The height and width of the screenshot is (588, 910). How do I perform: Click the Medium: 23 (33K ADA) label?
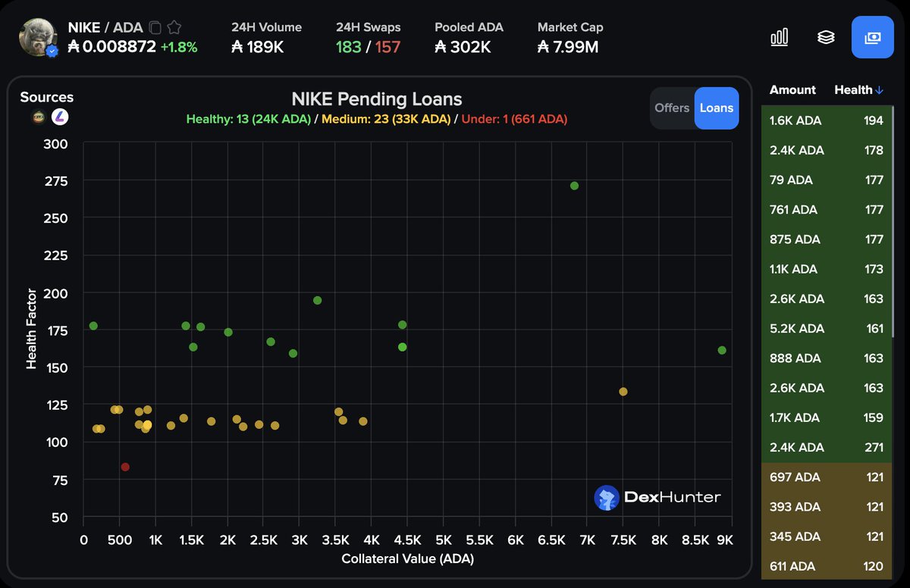tap(386, 119)
